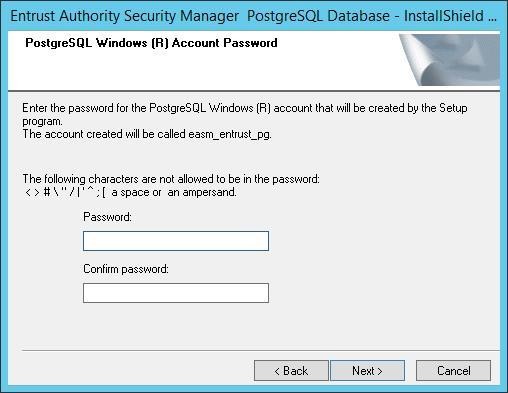Image resolution: width=508 pixels, height=393 pixels.
Task: Click the Entrust Authority Security Manager title bar
Action: 253,16
